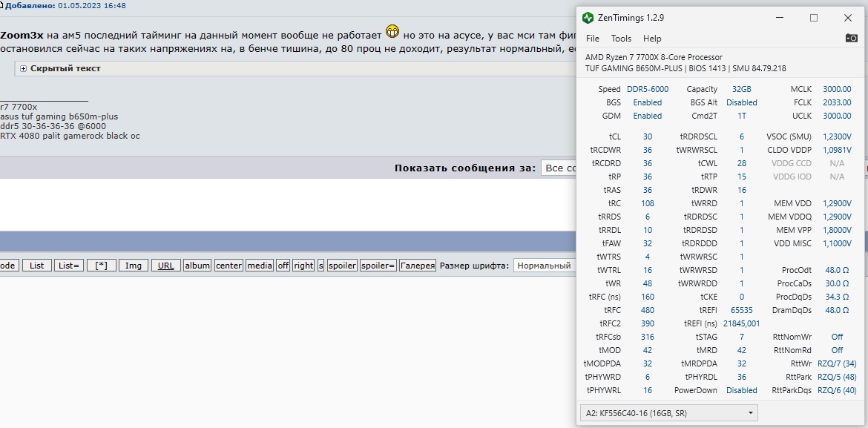Click the album BBCode button

[197, 266]
